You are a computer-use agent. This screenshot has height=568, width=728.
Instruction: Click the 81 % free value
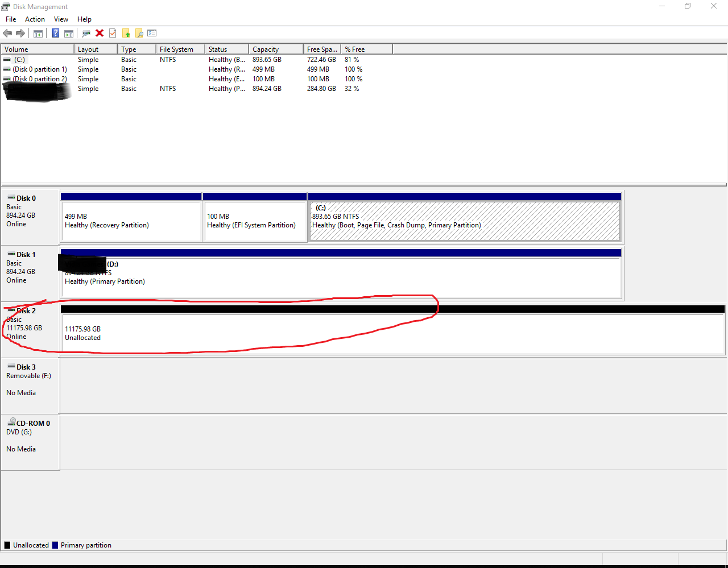point(352,60)
